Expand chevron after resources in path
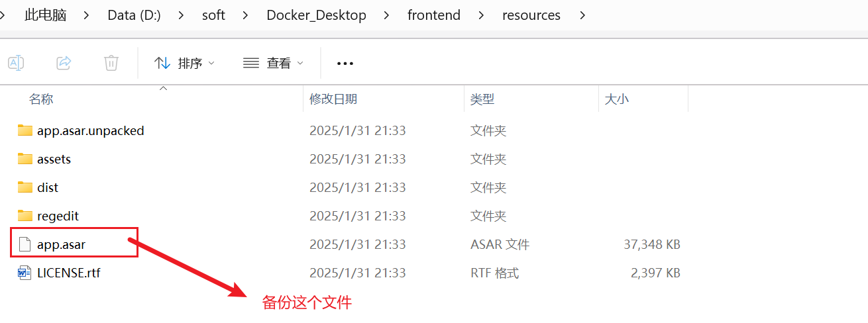This screenshot has width=868, height=323. (x=582, y=15)
